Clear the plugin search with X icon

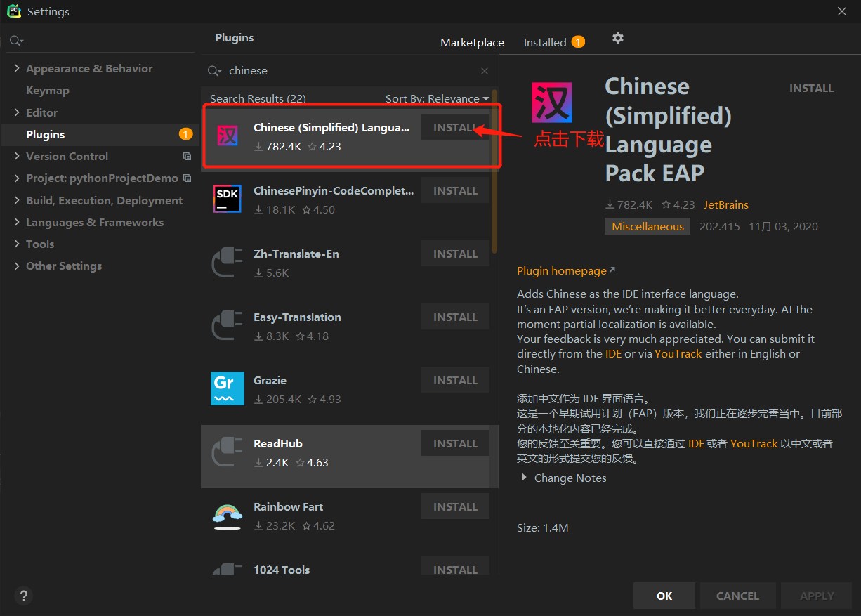click(x=485, y=71)
